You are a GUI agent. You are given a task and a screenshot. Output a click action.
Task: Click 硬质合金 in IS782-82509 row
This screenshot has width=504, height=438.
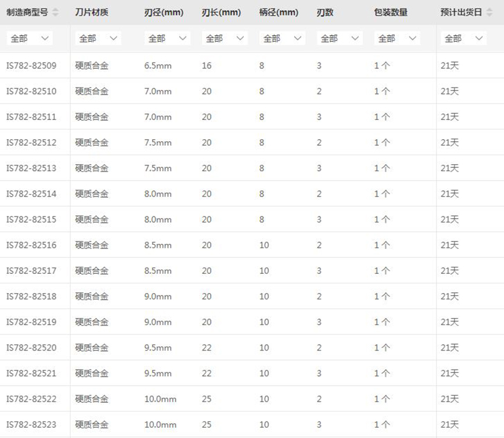[x=92, y=66]
